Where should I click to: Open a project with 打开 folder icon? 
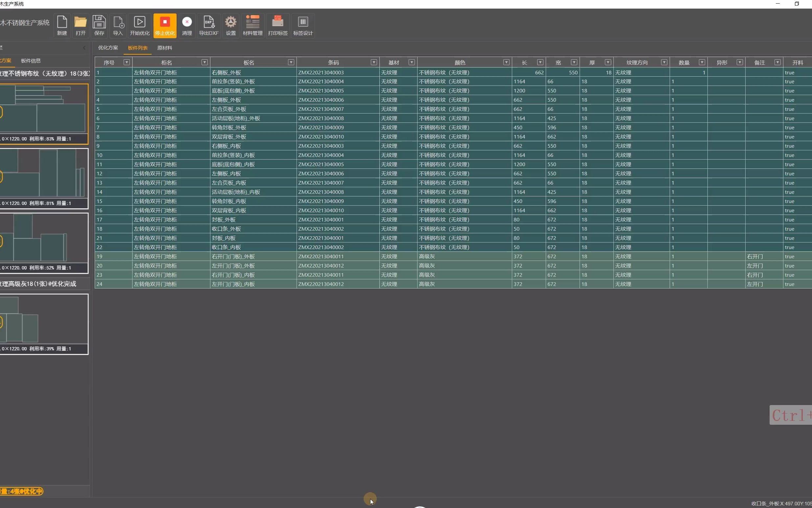81,26
